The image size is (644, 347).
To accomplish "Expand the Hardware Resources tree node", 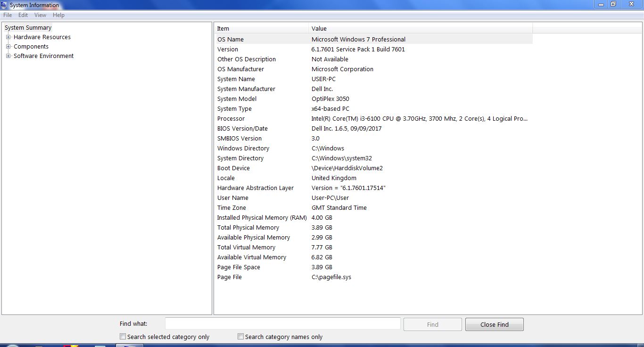I will pos(8,37).
